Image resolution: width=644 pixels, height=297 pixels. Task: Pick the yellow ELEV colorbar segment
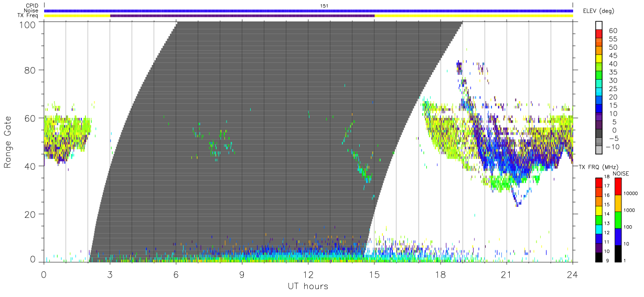(600, 60)
